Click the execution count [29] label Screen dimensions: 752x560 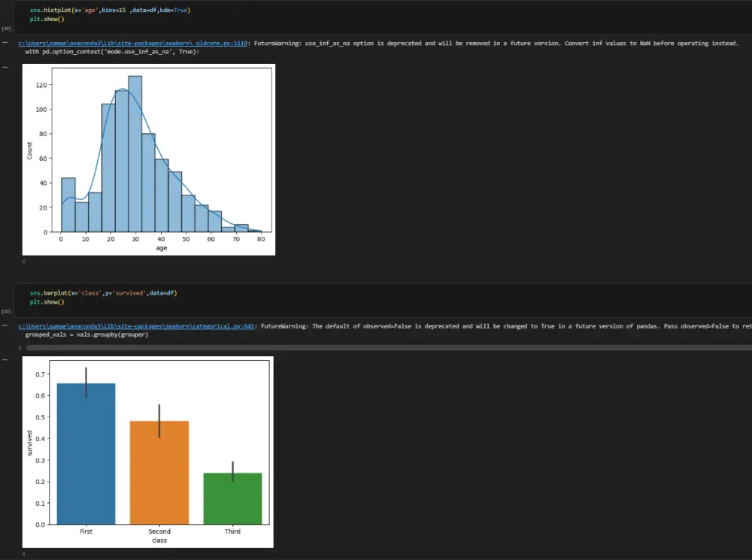tap(6, 29)
